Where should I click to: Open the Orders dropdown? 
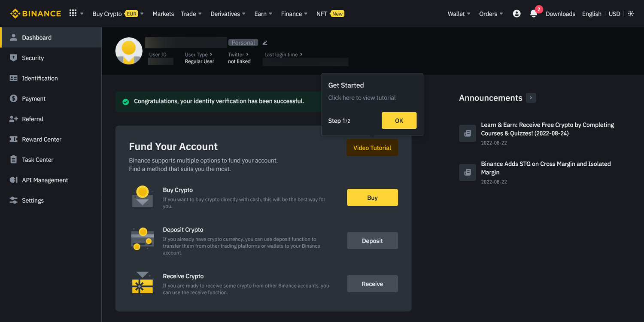point(491,14)
